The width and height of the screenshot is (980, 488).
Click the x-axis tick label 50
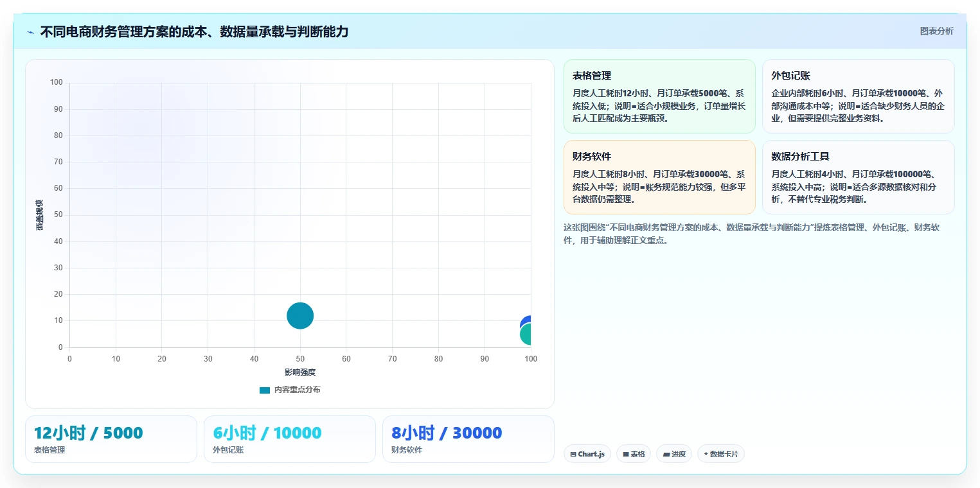300,359
